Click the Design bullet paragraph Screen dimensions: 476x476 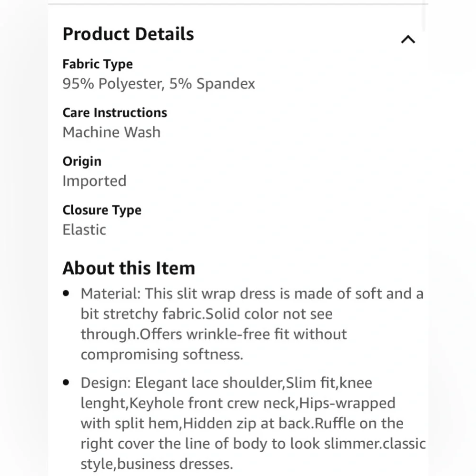click(253, 423)
